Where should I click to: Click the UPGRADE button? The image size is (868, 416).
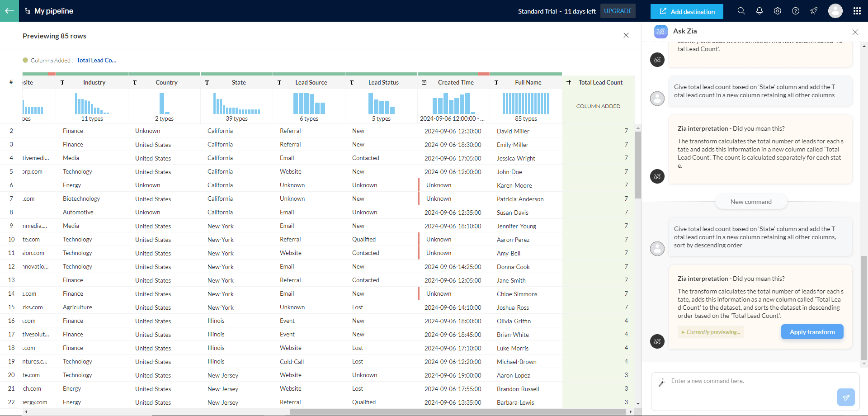(618, 11)
